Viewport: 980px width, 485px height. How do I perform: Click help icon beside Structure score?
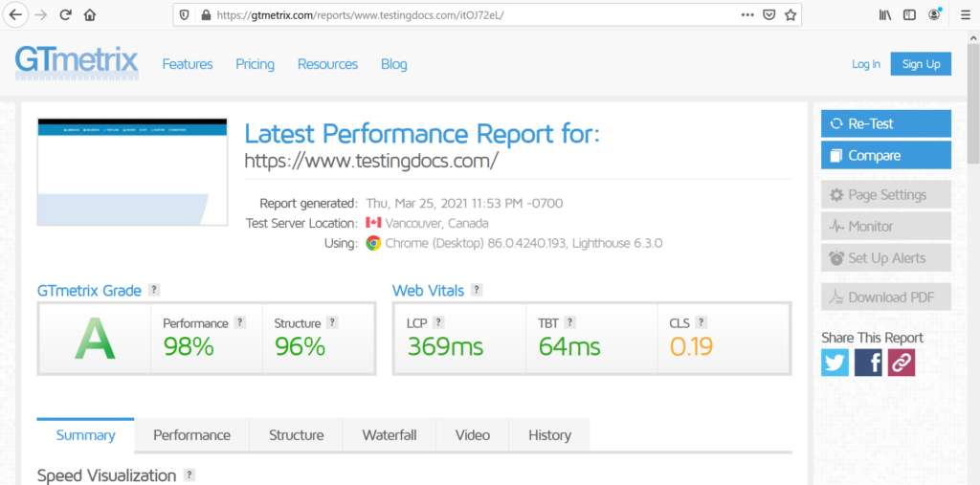click(x=332, y=322)
